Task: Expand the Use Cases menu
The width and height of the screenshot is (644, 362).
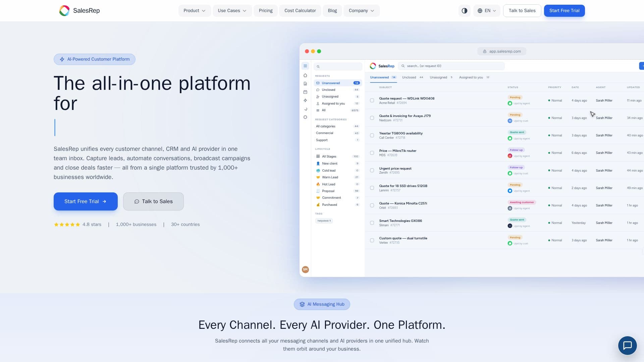Action: coord(232,11)
